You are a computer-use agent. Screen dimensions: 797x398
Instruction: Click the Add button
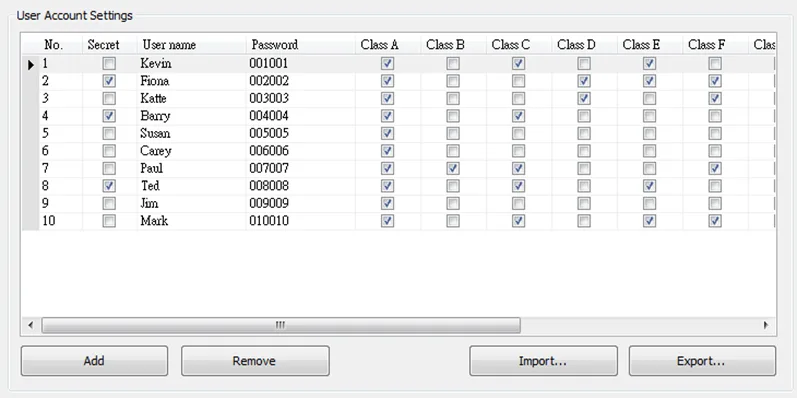click(x=94, y=361)
